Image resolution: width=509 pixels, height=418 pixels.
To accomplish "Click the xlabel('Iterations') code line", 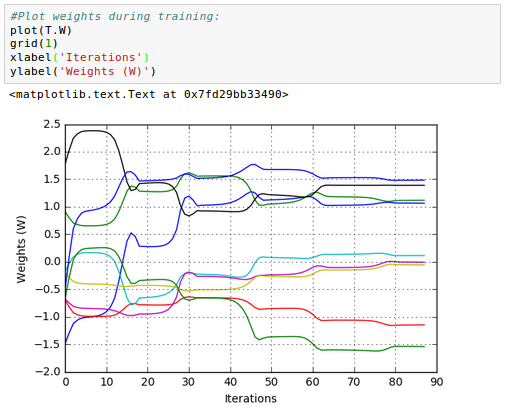I will (x=79, y=57).
